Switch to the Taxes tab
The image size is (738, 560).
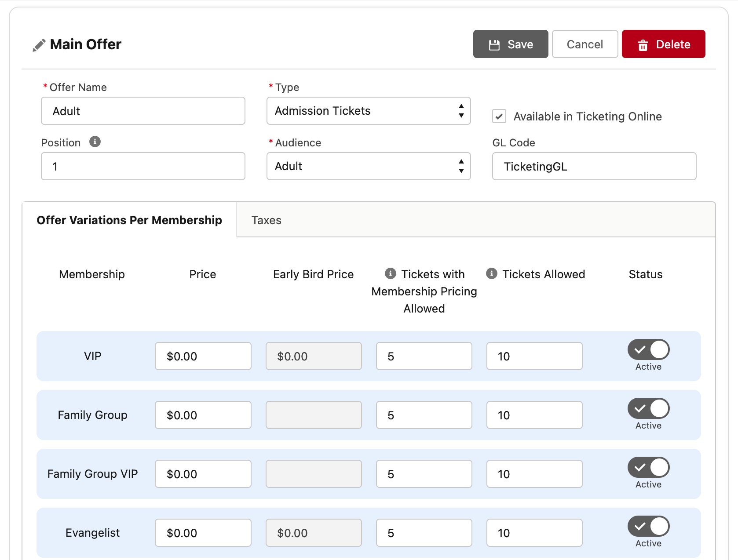[x=266, y=220]
